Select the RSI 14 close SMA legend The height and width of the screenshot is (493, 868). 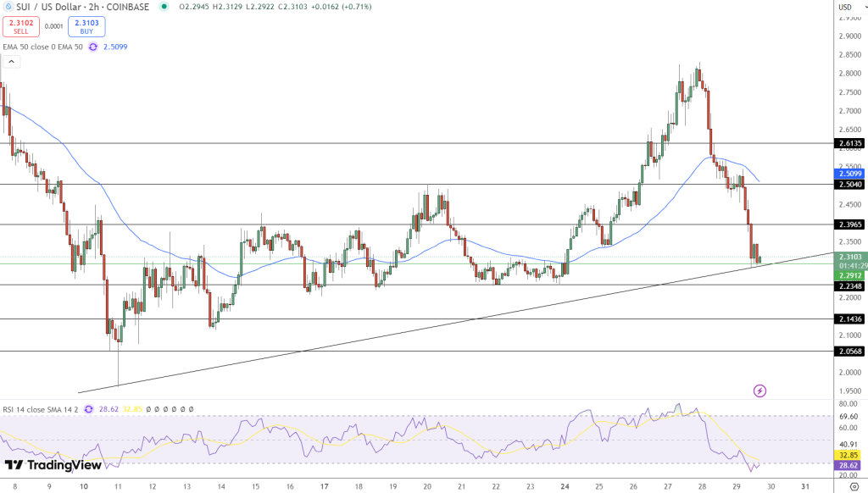pyautogui.click(x=41, y=409)
